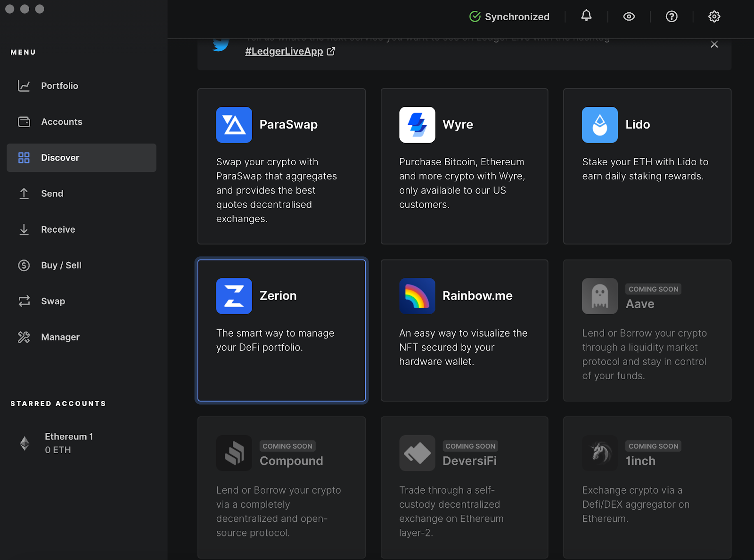Screen dimensions: 754x560
Task: Click the Buy / Sell dollar icon
Action: 24,265
